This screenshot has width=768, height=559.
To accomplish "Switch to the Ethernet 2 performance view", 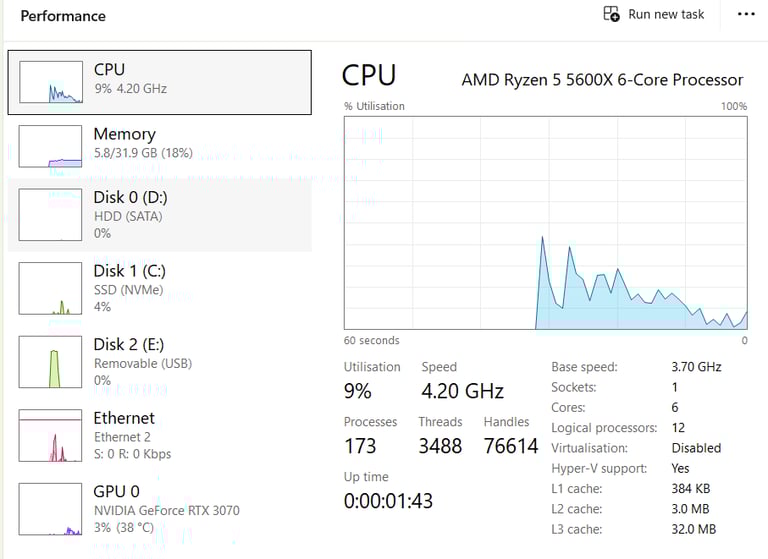I will [160, 436].
